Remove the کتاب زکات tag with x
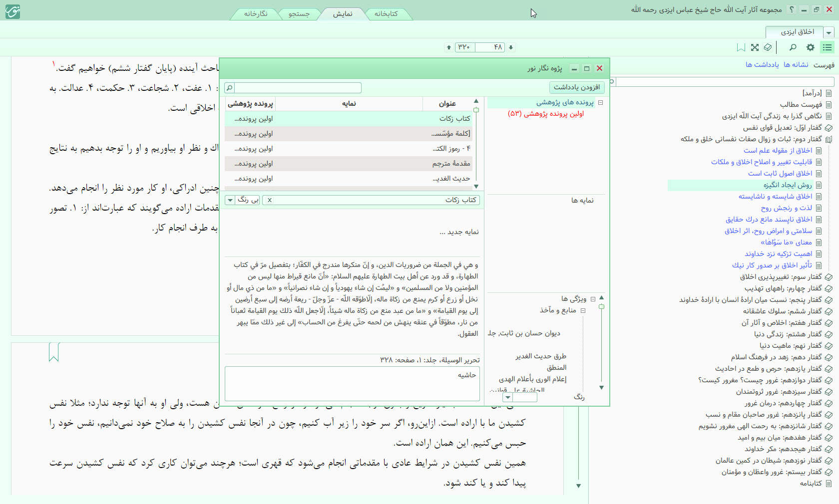 (x=270, y=200)
